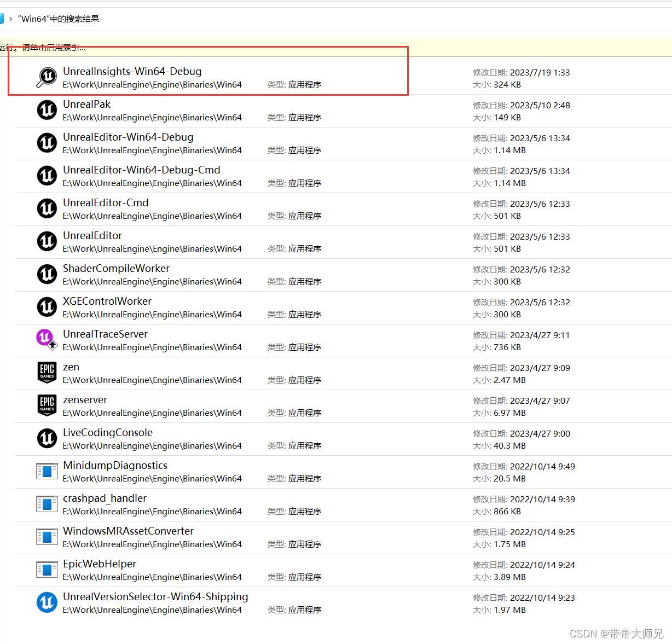Image resolution: width=672 pixels, height=644 pixels.
Task: Click the ShaderCompileWorker file icon
Action: pos(47,274)
